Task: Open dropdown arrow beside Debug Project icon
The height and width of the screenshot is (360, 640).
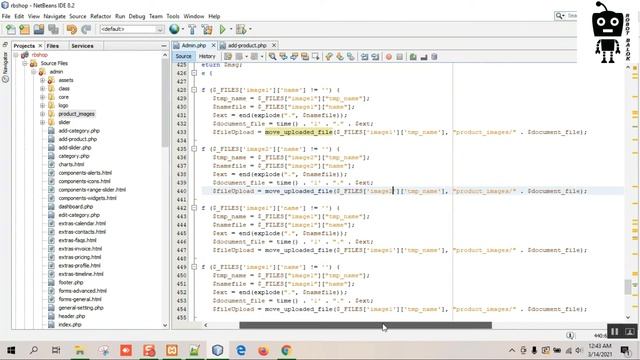Action: pyautogui.click(x=250, y=29)
